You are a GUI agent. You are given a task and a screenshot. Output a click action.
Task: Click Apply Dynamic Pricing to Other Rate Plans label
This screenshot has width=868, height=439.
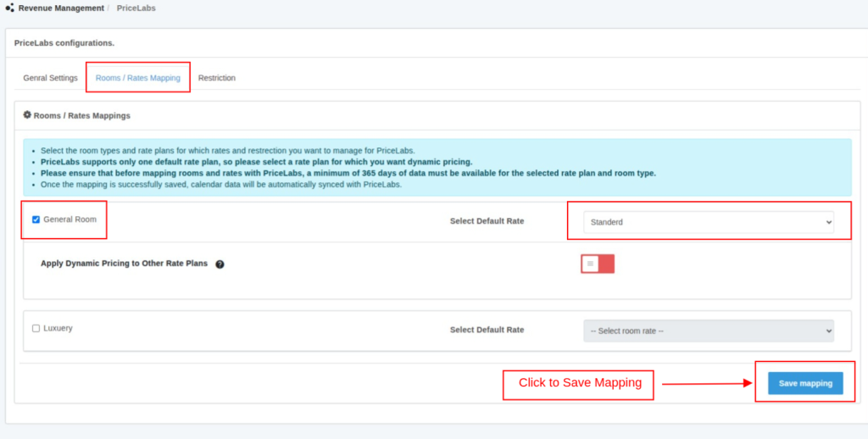[124, 264]
